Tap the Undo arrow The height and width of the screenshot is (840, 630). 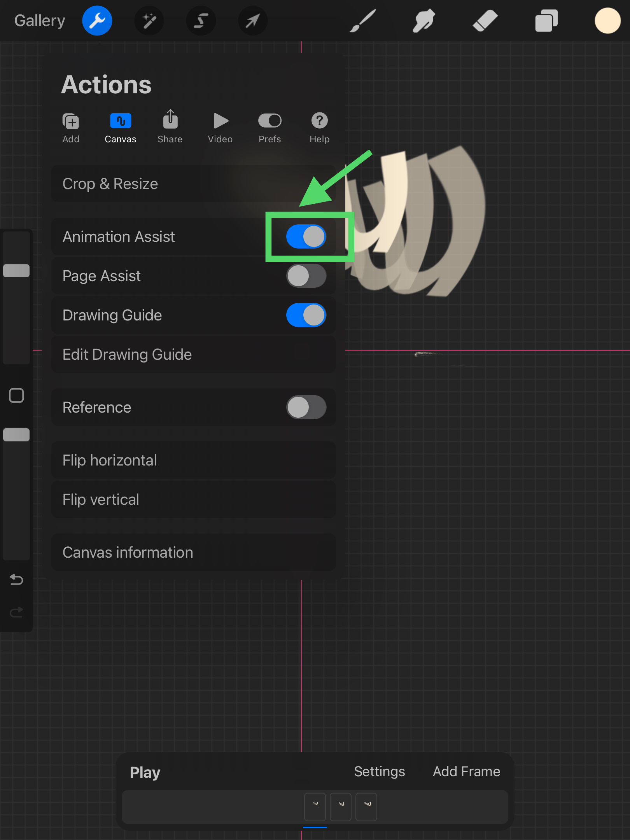(16, 579)
